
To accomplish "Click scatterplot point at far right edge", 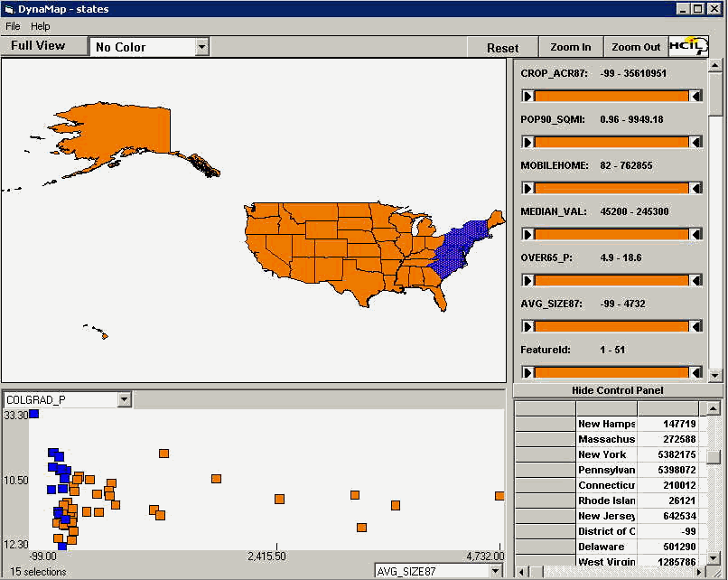I will click(499, 496).
